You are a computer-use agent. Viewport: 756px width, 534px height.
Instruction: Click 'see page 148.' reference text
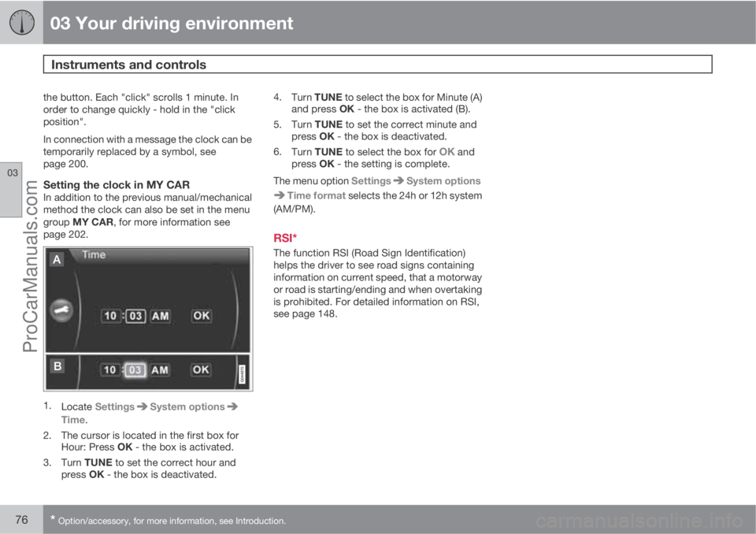point(306,314)
